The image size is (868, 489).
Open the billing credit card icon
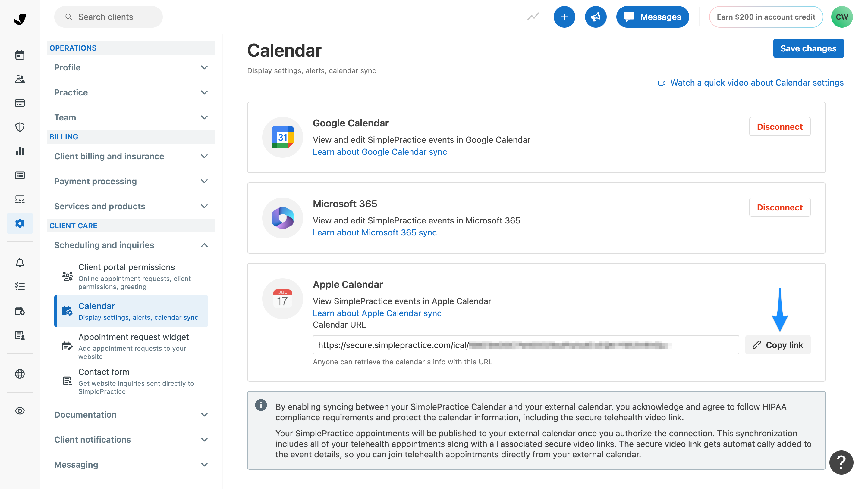tap(20, 103)
